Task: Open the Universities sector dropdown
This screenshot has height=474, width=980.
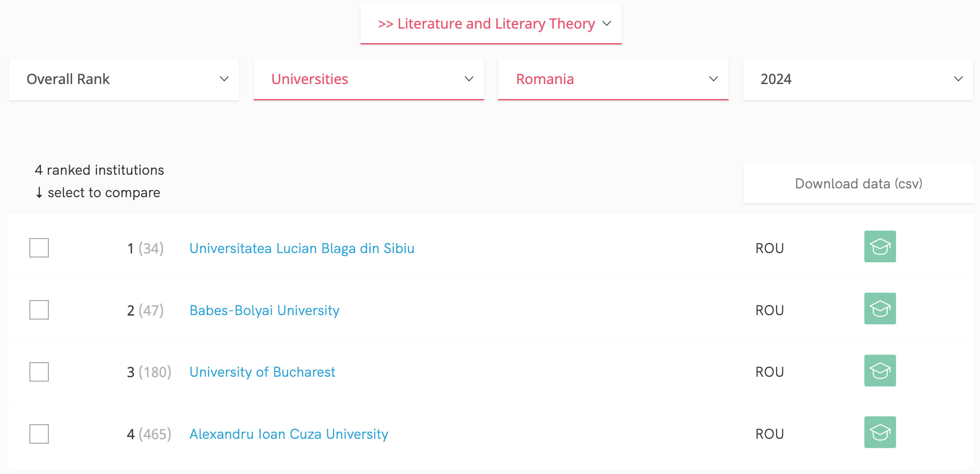Action: coord(368,79)
